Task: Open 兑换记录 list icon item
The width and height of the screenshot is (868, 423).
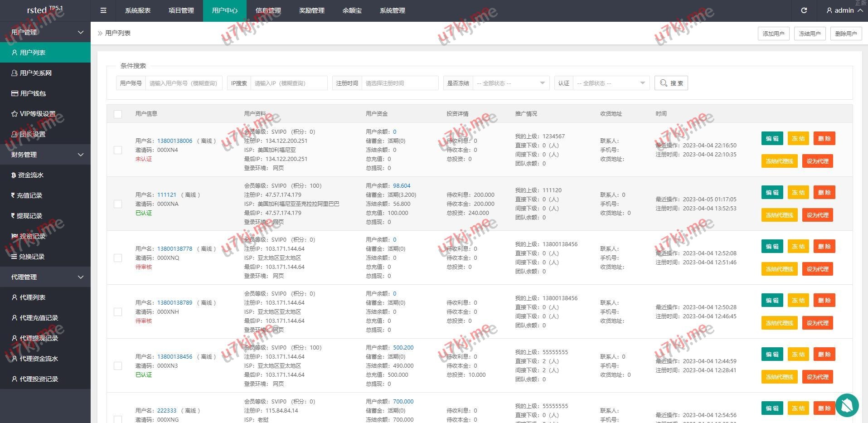Action: pos(14,257)
